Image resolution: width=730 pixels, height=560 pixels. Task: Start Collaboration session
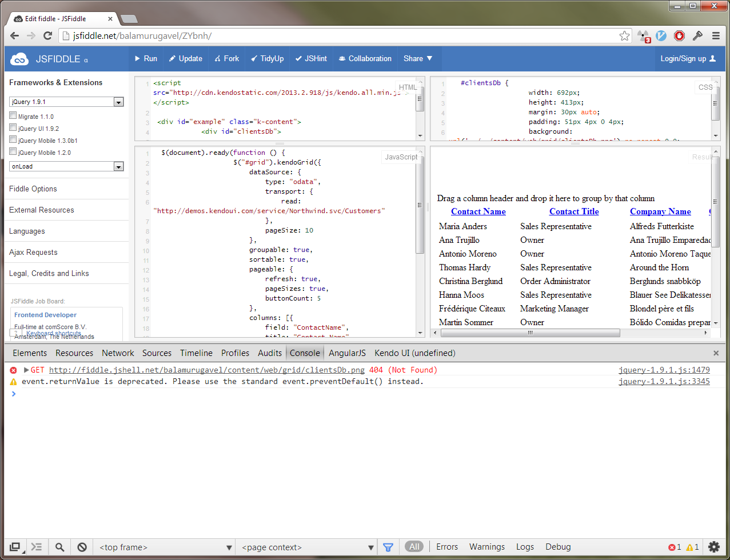(365, 59)
